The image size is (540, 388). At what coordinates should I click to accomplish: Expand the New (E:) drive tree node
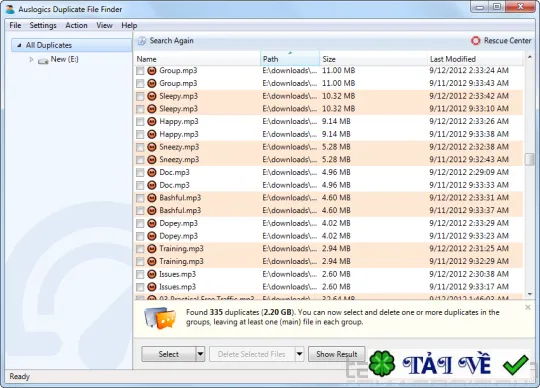[31, 60]
